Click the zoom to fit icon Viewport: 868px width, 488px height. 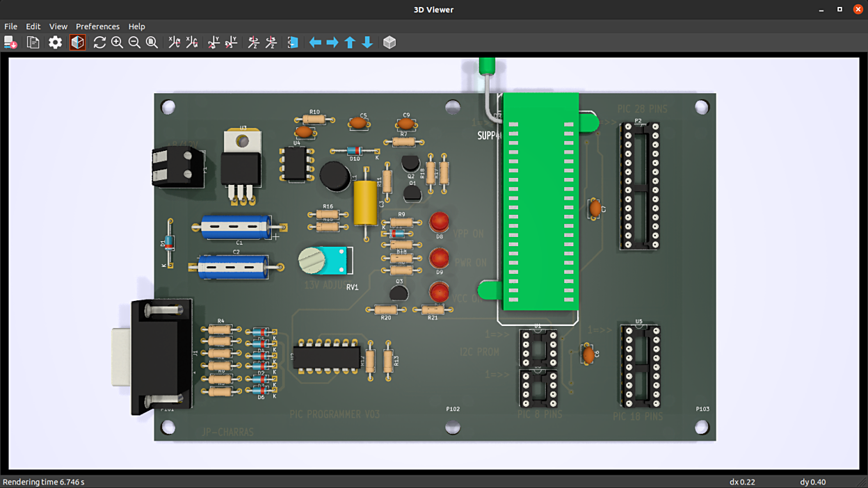(x=152, y=42)
